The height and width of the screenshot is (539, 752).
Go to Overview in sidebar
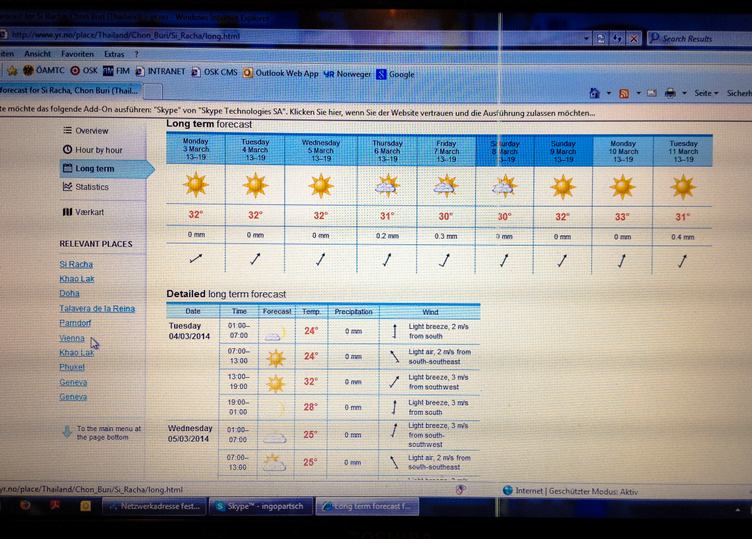coord(86,130)
